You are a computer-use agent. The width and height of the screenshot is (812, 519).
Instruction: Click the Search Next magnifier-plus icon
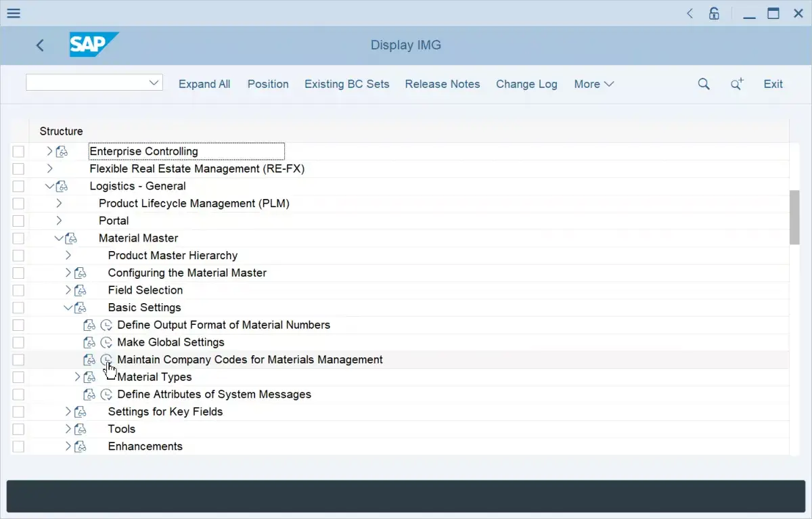pos(737,84)
